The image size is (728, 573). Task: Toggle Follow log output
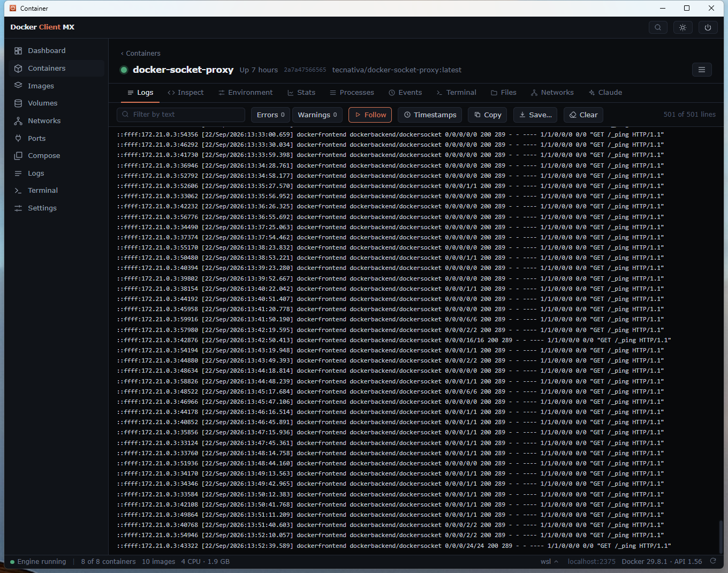(370, 115)
